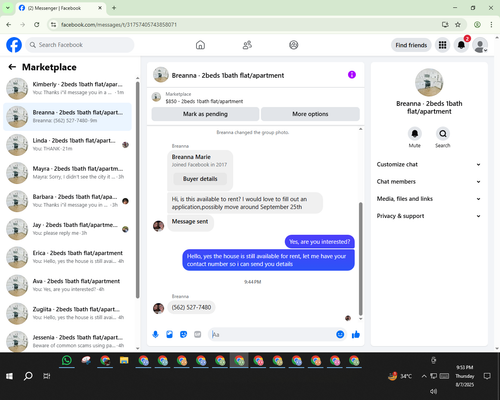
Task: Open Barbara's conversation
Action: pyautogui.click(x=67, y=201)
